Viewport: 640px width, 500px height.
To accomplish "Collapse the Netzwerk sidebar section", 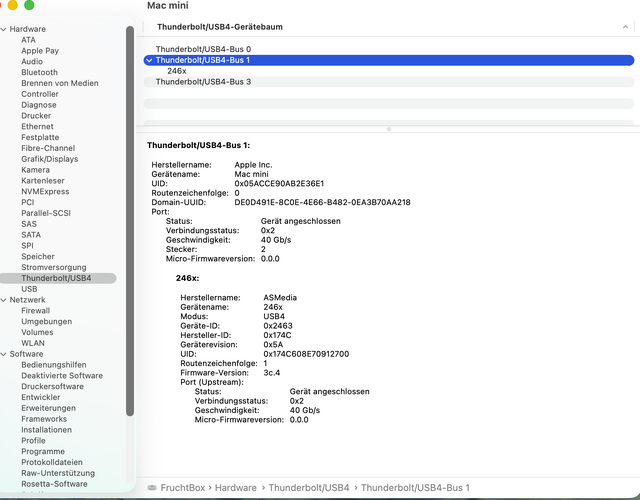I will pyautogui.click(x=4, y=300).
